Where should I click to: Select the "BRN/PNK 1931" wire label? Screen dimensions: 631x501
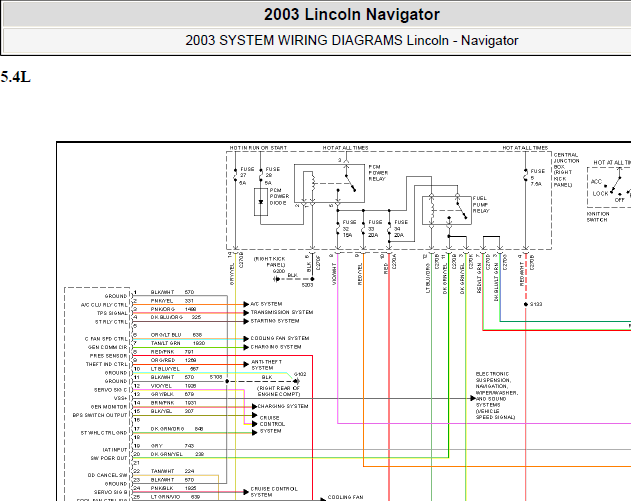click(173, 403)
